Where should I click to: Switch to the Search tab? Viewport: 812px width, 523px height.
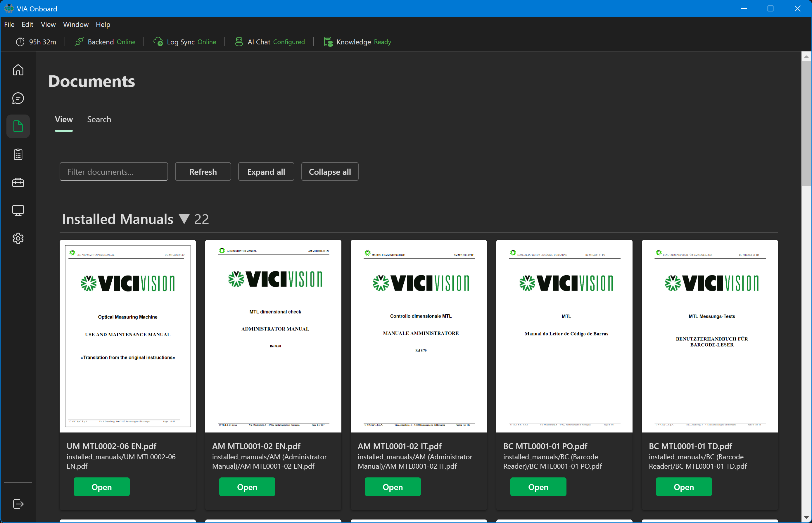[x=99, y=119]
